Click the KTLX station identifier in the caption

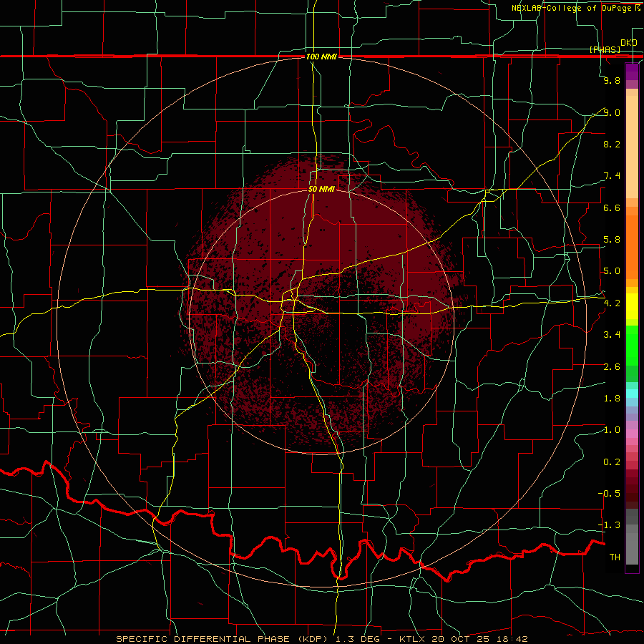coord(413,639)
